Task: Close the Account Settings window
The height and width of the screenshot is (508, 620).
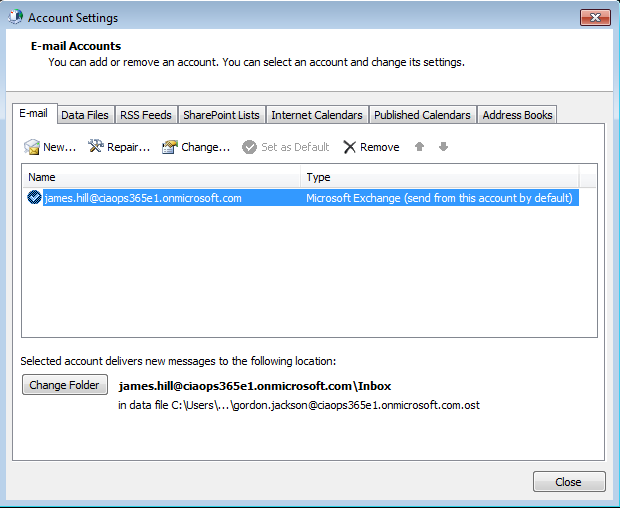Action: tap(595, 17)
